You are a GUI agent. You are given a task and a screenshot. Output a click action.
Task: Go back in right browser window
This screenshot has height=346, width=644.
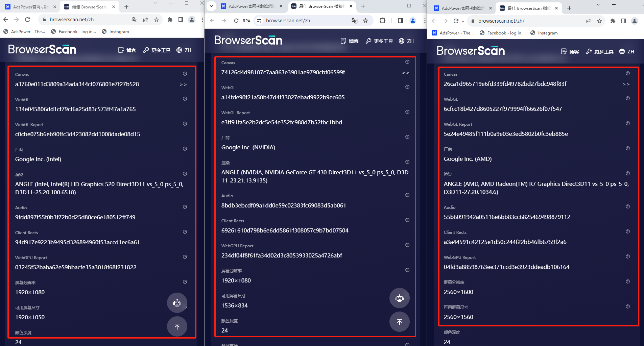click(x=434, y=21)
